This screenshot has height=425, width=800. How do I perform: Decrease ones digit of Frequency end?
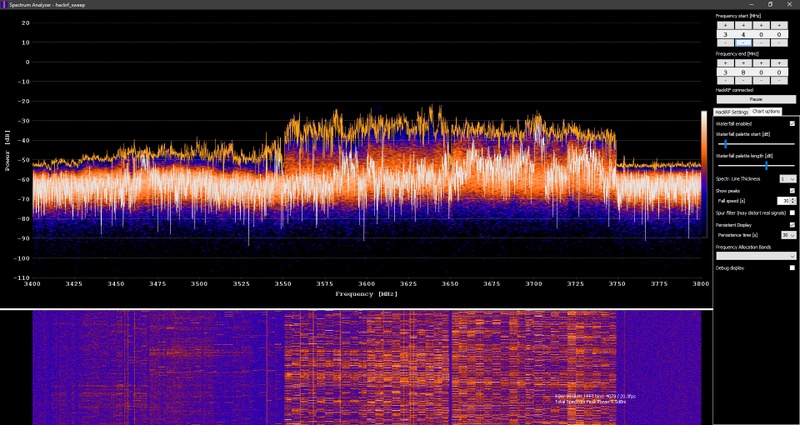pyautogui.click(x=779, y=81)
